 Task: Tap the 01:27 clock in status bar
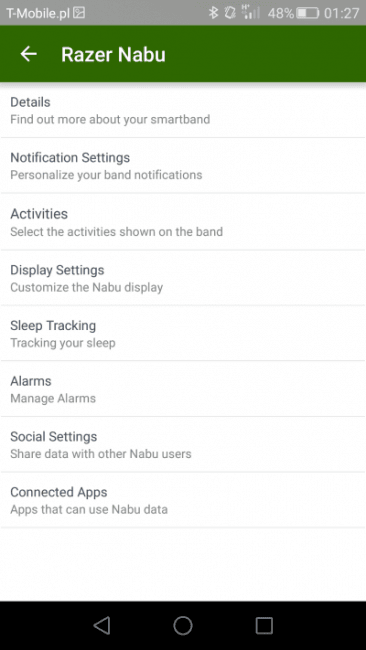(342, 13)
